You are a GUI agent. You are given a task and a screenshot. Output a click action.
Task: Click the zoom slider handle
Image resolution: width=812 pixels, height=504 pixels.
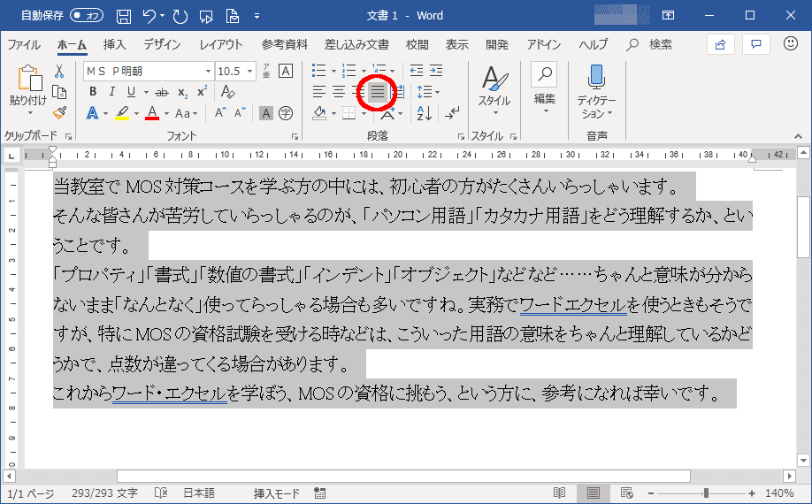705,493
